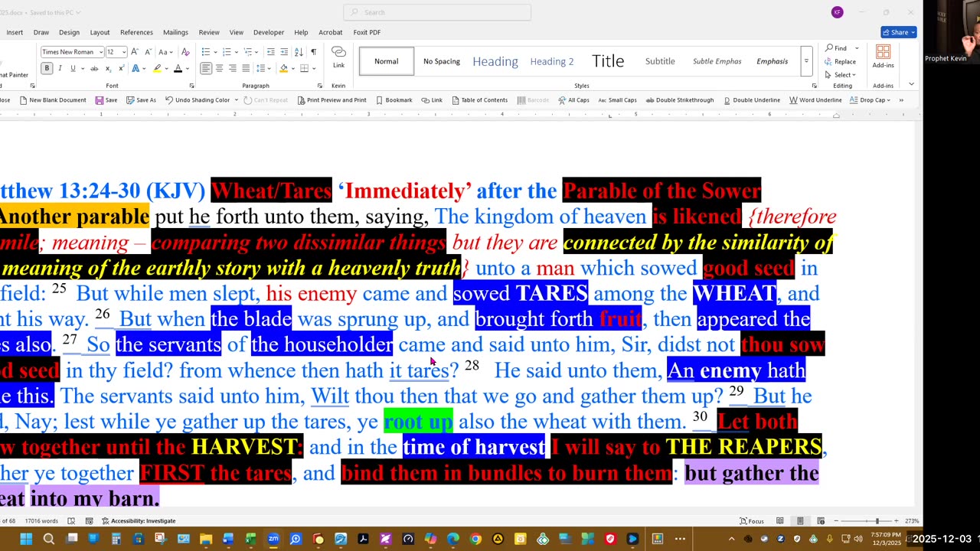The image size is (980, 551).
Task: Toggle Subscript formatting
Action: [x=109, y=68]
